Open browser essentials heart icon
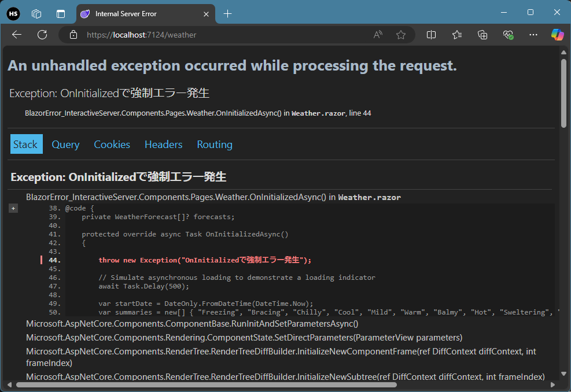 click(x=508, y=35)
